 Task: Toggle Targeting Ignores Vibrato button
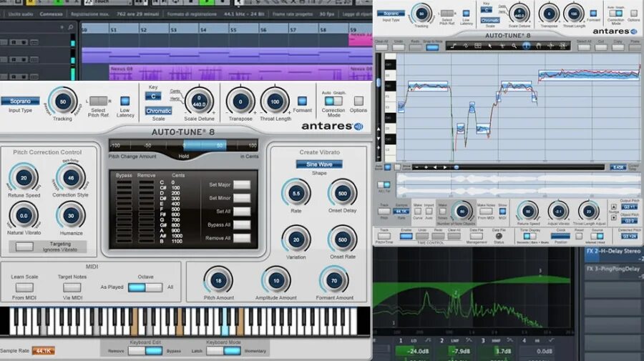point(24,247)
